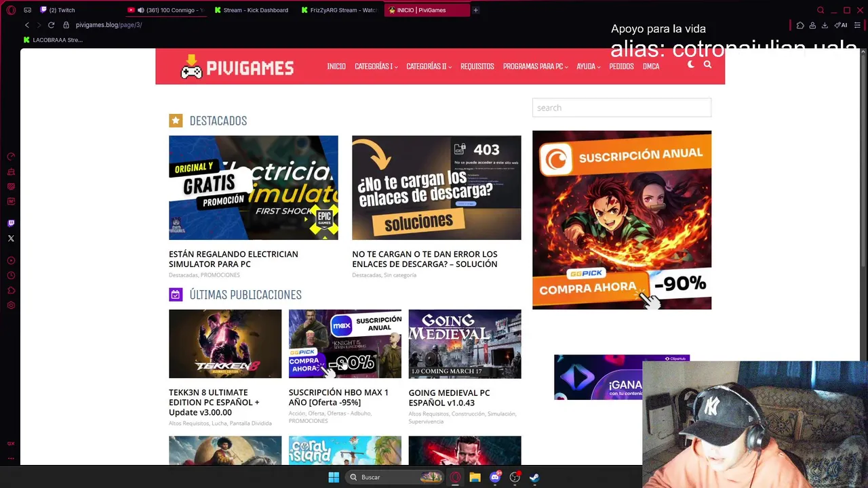Open Discord from the taskbar
868x488 pixels.
point(495,477)
